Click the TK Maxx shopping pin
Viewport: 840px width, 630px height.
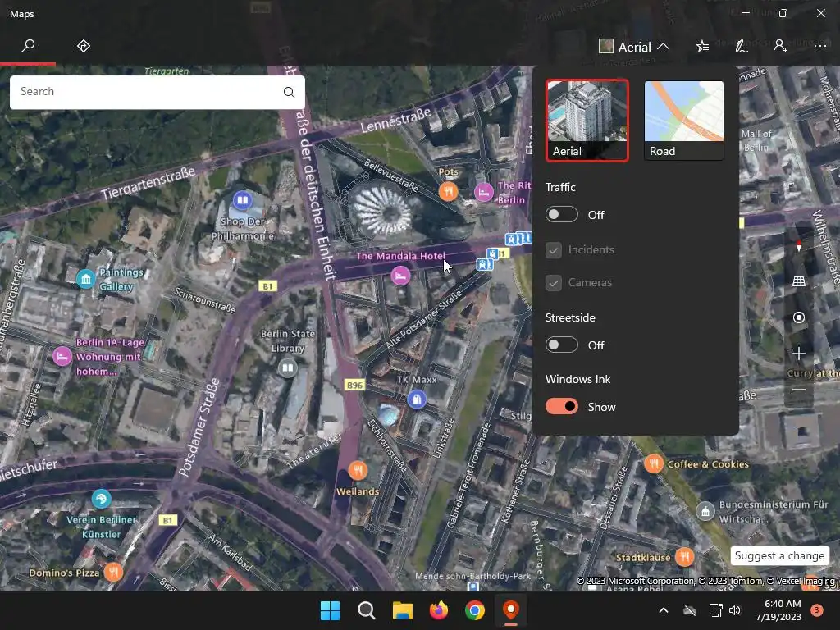coord(417,399)
